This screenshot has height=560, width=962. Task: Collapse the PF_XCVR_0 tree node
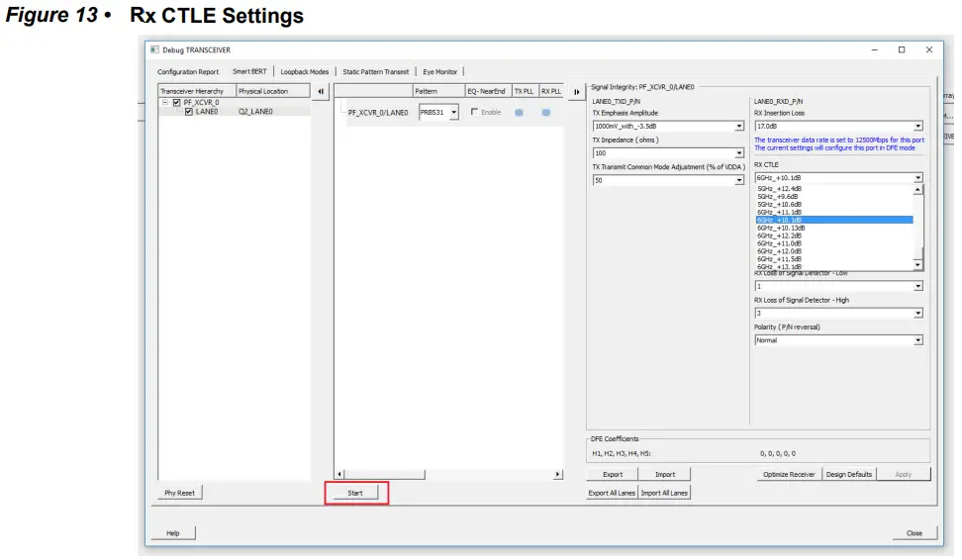[165, 103]
